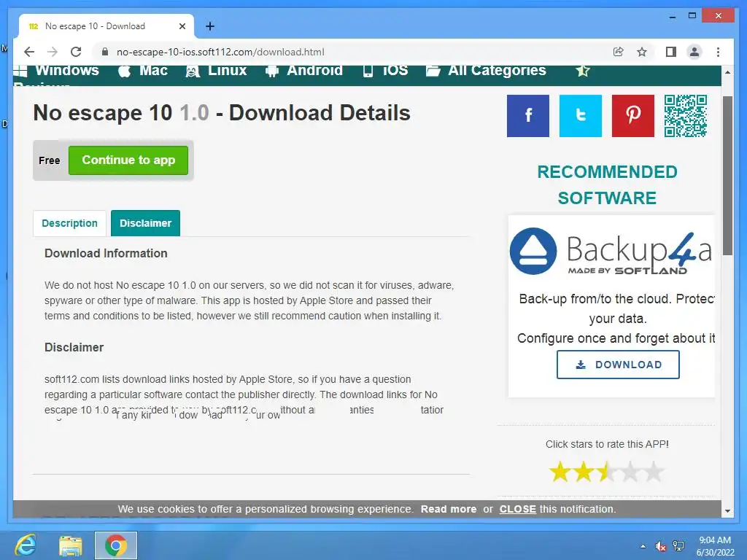Image resolution: width=747 pixels, height=560 pixels.
Task: Click the Backup4all logo
Action: (611, 251)
